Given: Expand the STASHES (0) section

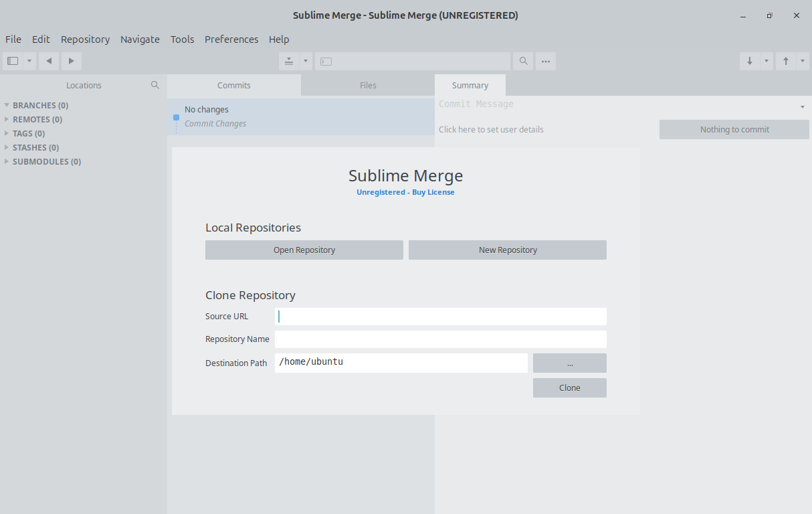Looking at the screenshot, I should 7,147.
